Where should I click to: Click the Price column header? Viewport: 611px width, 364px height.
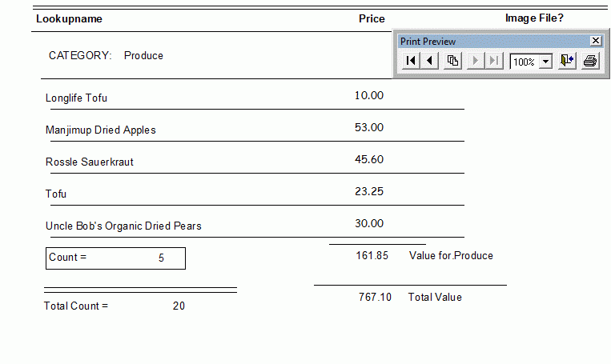[x=372, y=18]
